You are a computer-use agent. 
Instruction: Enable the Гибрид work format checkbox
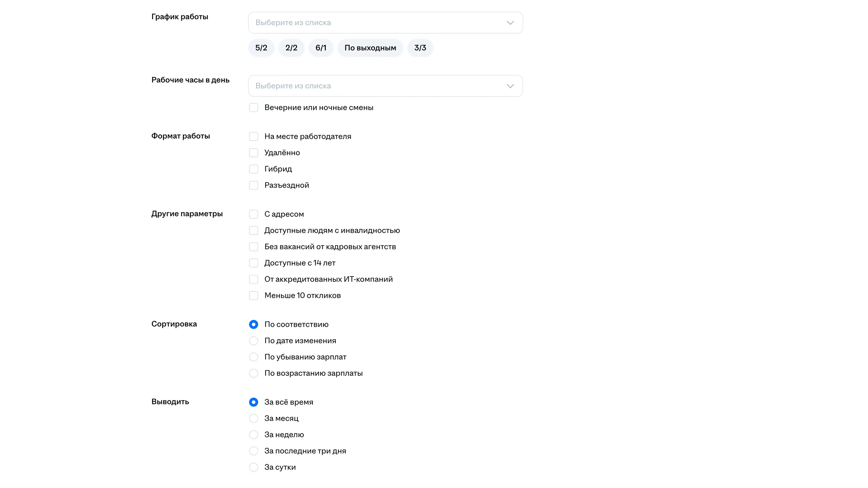tap(254, 169)
